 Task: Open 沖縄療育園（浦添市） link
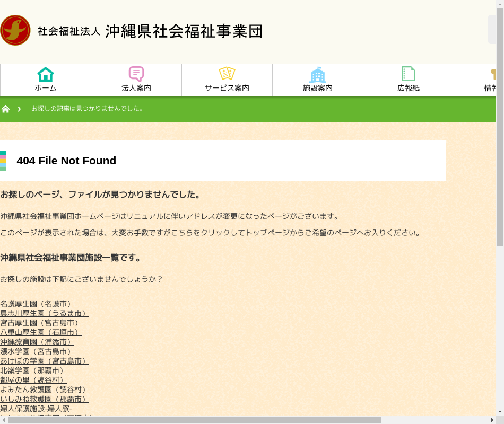coord(37,342)
